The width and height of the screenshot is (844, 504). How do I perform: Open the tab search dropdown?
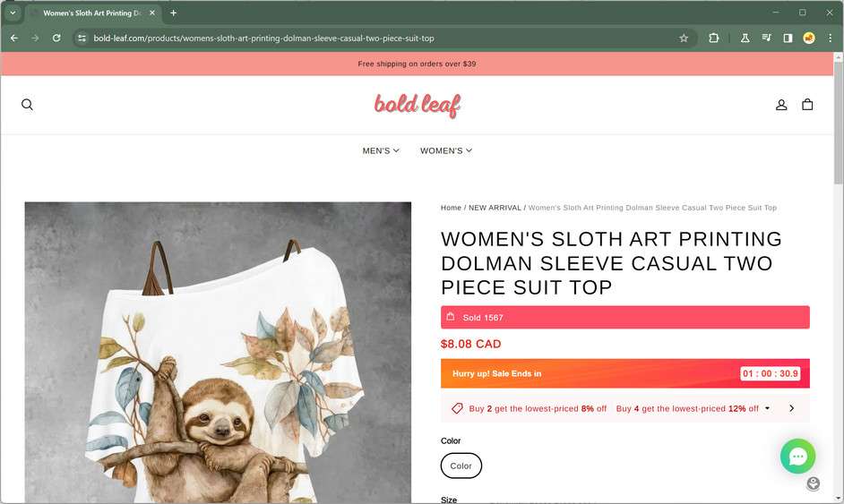pos(13,13)
